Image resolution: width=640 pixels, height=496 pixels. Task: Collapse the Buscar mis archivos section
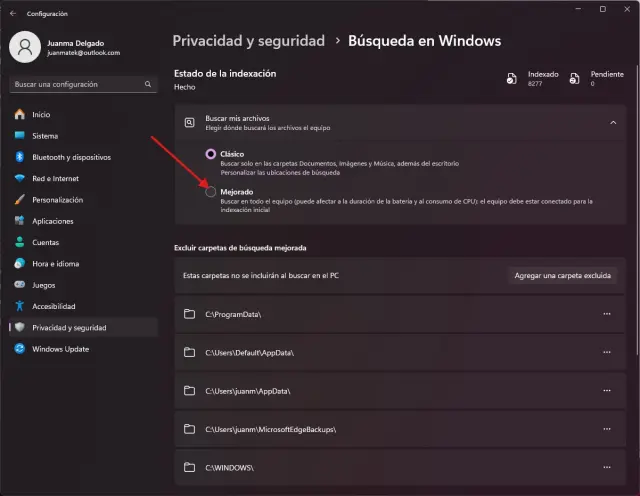pos(612,122)
